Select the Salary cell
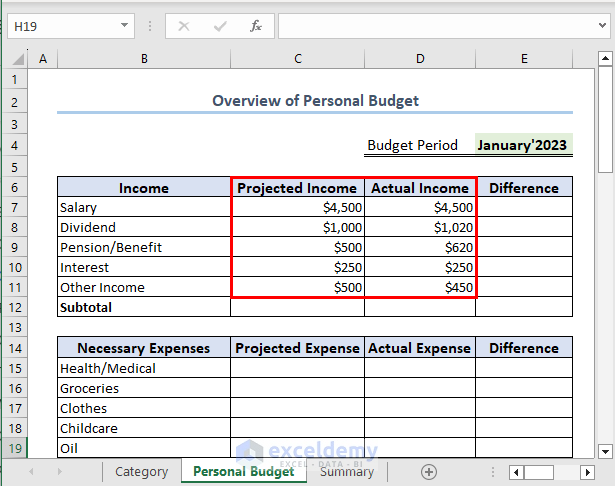 click(x=144, y=207)
